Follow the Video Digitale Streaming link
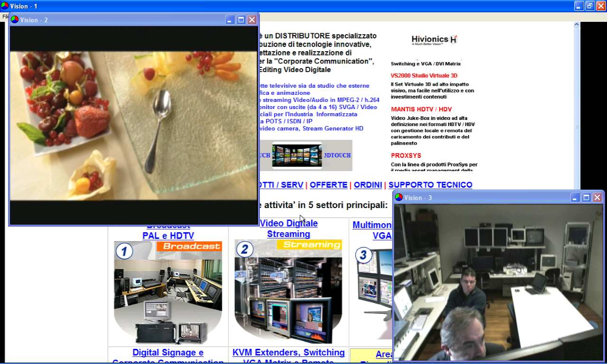 point(288,228)
